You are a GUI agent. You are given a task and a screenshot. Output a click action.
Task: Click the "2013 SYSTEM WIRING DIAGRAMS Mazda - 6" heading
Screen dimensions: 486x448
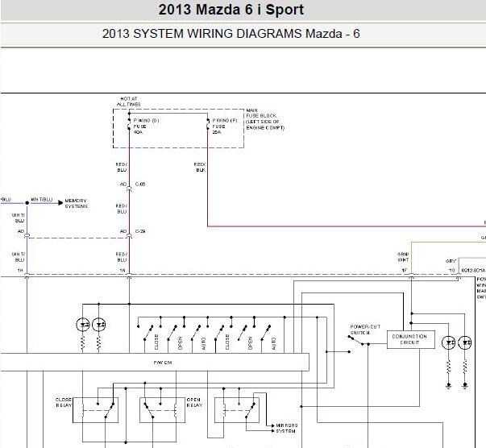coord(231,34)
